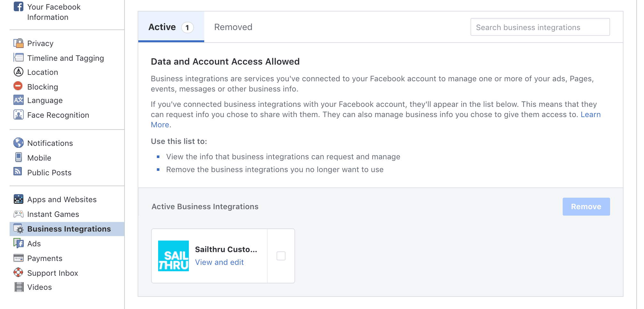
Task: Open Your Facebook Information section
Action: pyautogui.click(x=54, y=12)
